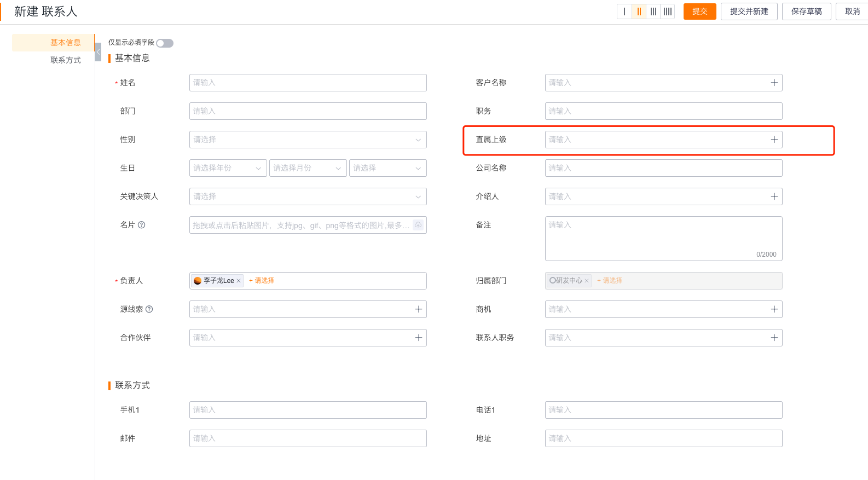Switch to two-column layout icon
Viewport: 868px width, 480px height.
(x=639, y=11)
